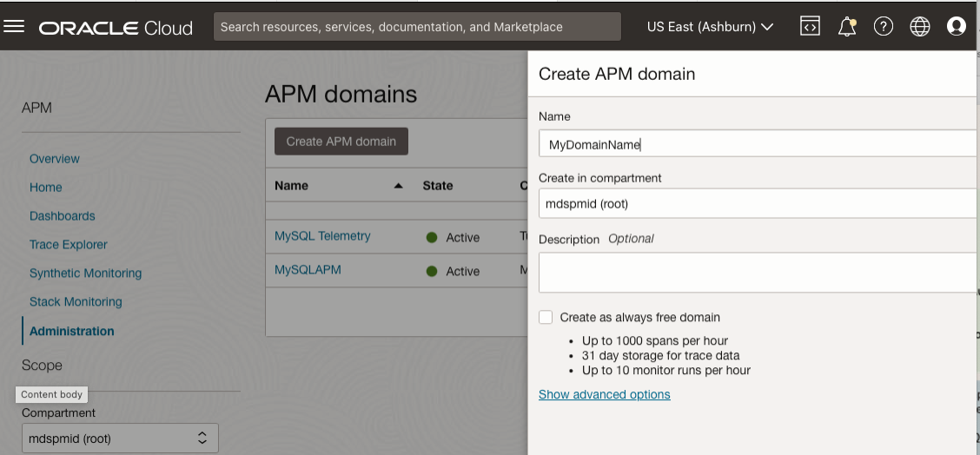Viewport: 980px width, 455px height.
Task: Click the State column header
Action: click(438, 186)
